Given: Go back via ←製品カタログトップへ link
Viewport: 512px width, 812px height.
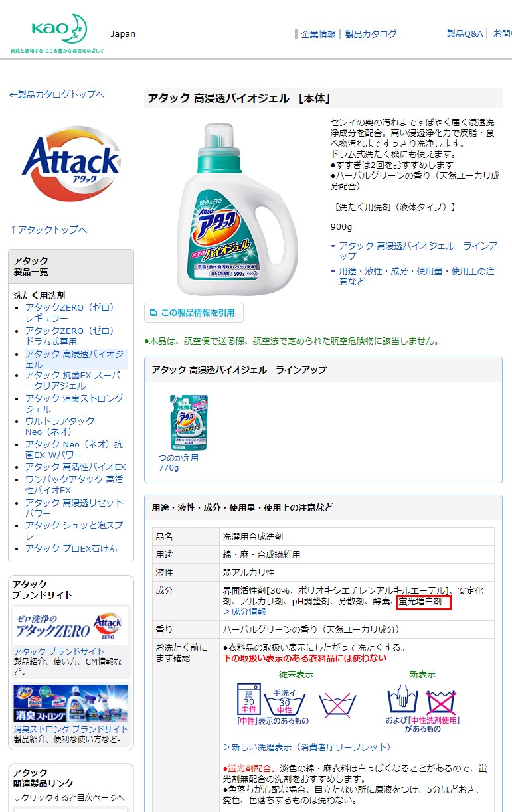Looking at the screenshot, I should coord(56,94).
